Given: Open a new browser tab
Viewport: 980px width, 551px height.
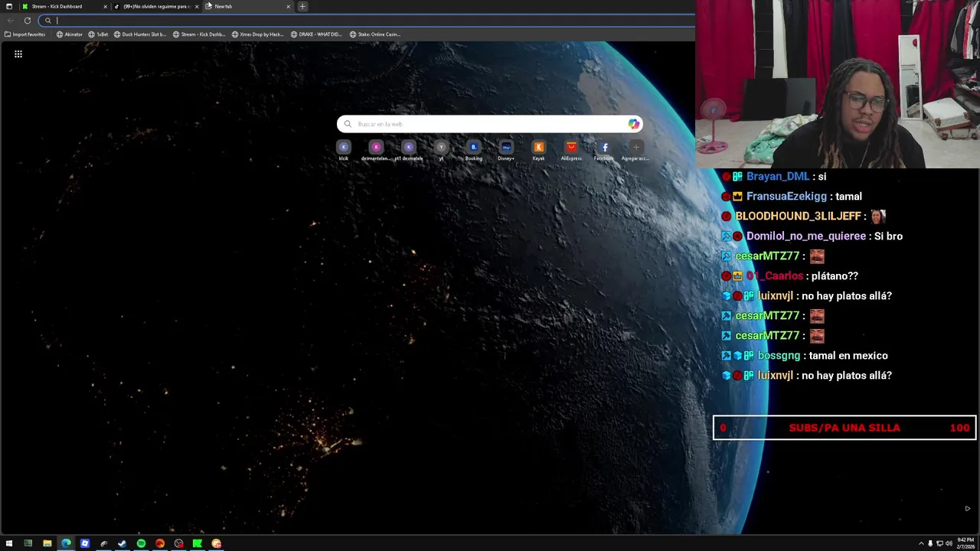Looking at the screenshot, I should tap(302, 6).
